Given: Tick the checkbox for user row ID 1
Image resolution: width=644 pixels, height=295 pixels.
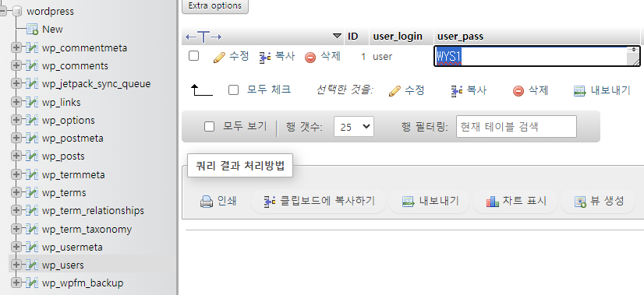Looking at the screenshot, I should (194, 56).
